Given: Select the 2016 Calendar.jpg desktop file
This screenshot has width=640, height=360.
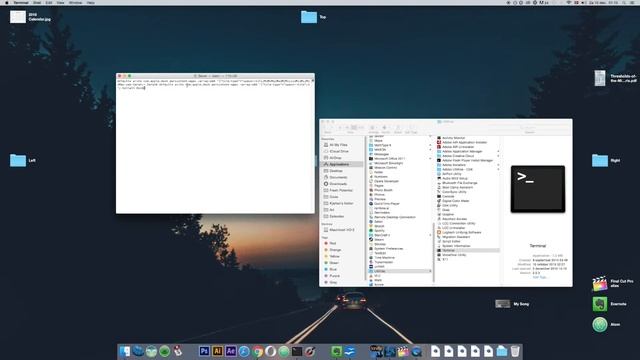Looking at the screenshot, I should click(18, 17).
